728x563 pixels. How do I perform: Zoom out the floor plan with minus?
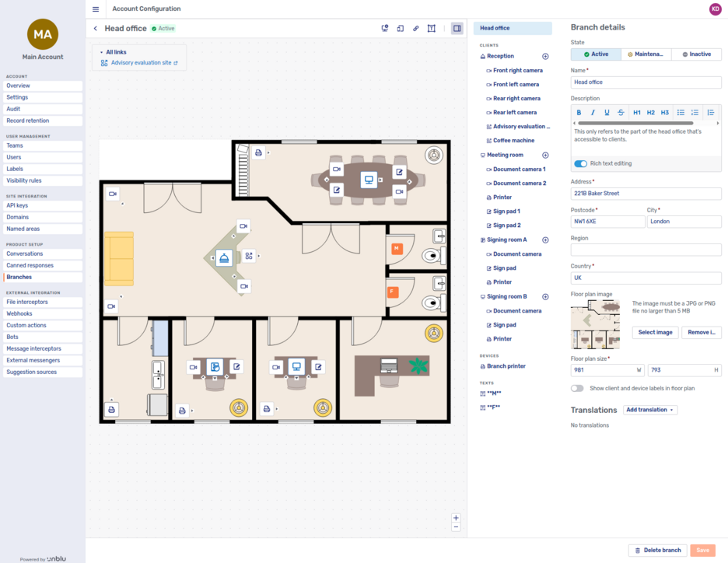click(x=456, y=526)
